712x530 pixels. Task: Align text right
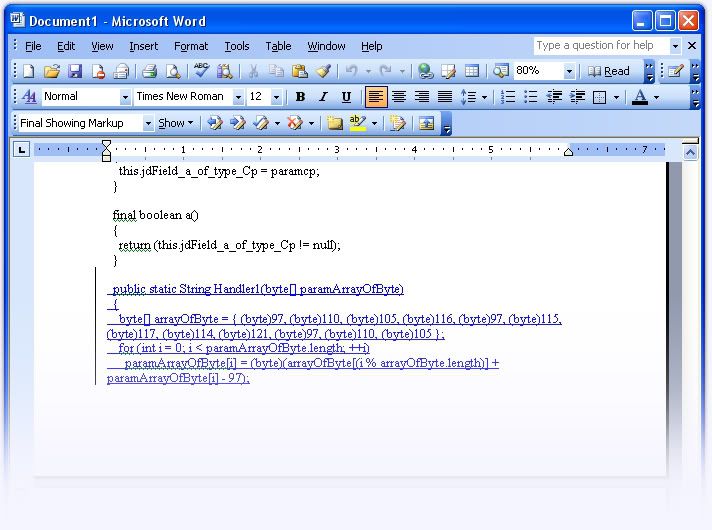pyautogui.click(x=422, y=97)
